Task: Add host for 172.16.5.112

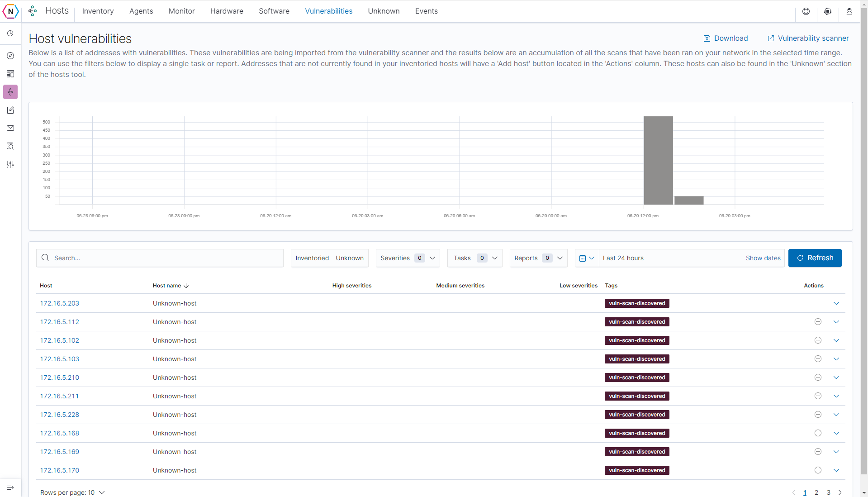Action: 818,322
